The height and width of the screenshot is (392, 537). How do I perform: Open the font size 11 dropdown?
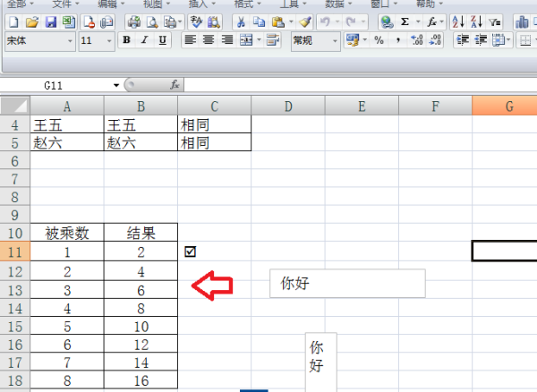(109, 41)
